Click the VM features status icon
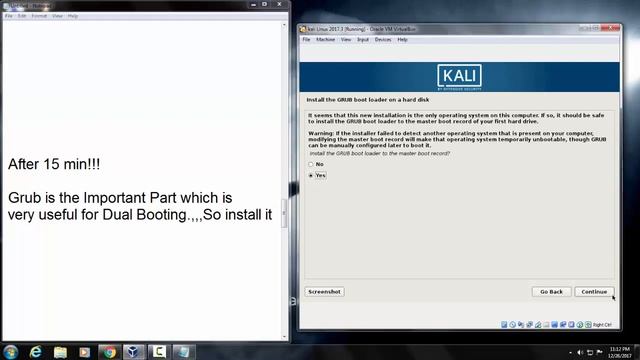 (x=571, y=324)
